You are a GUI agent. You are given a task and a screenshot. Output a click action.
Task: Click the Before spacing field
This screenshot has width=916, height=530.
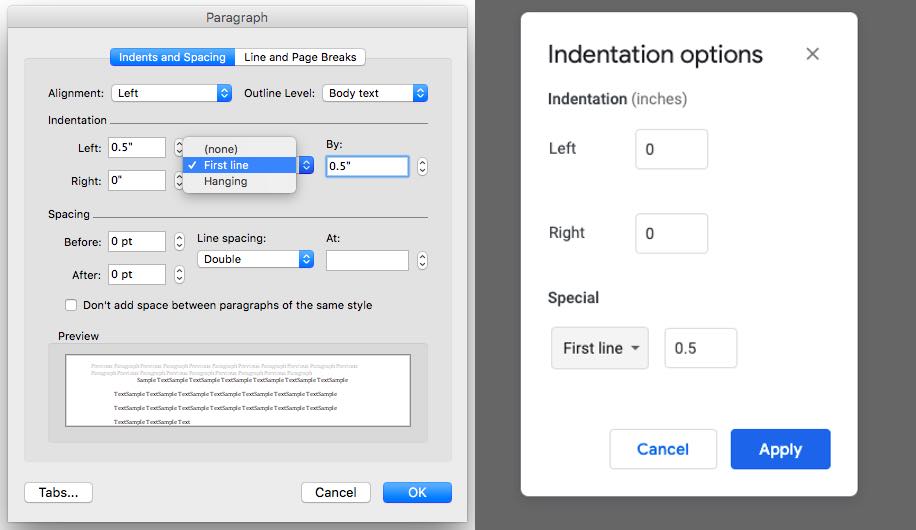pos(137,241)
